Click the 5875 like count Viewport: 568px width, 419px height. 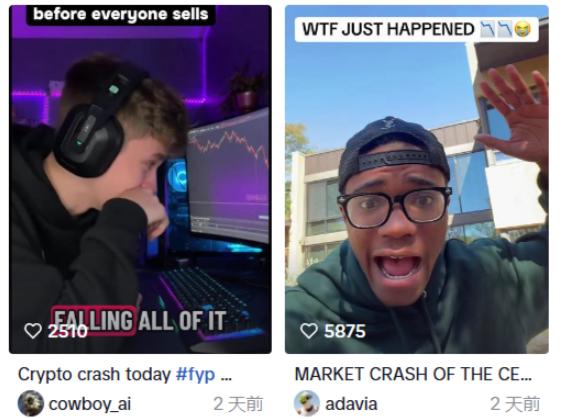point(344,331)
